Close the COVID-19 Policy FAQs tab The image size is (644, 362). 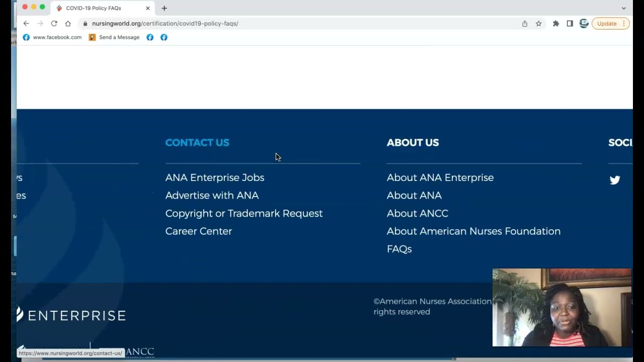[148, 8]
